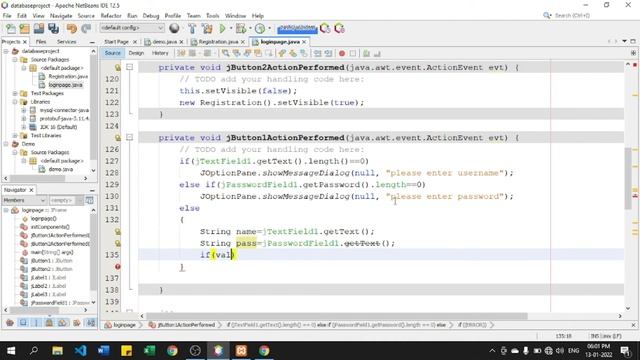Image resolution: width=640 pixels, height=360 pixels.
Task: Select main(String[] args) in Navigator
Action: pos(52,252)
